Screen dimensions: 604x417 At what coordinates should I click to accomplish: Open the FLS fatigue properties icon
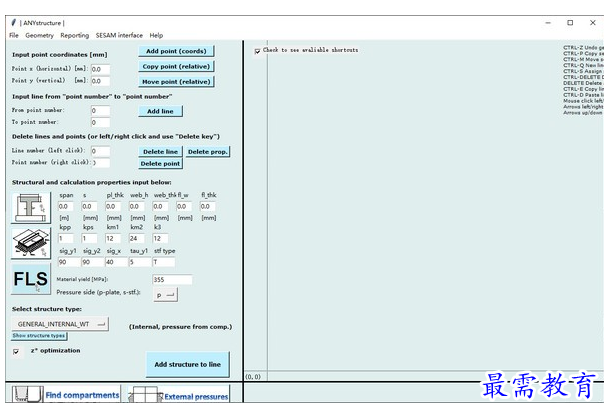point(31,279)
